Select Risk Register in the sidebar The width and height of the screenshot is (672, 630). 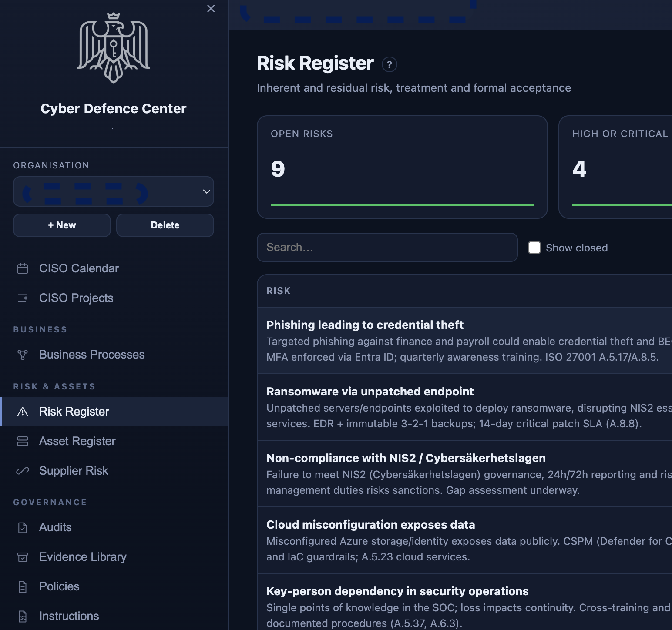(x=114, y=412)
